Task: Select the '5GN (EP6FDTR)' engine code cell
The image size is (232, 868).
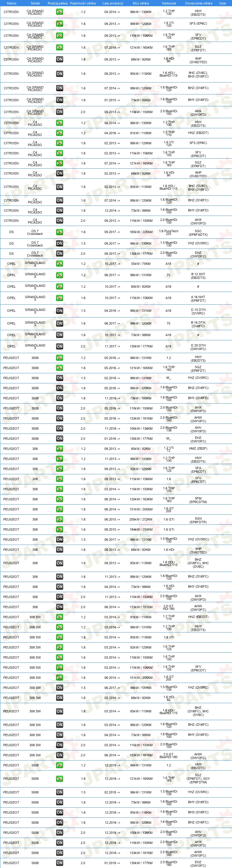Action: [x=198, y=520]
